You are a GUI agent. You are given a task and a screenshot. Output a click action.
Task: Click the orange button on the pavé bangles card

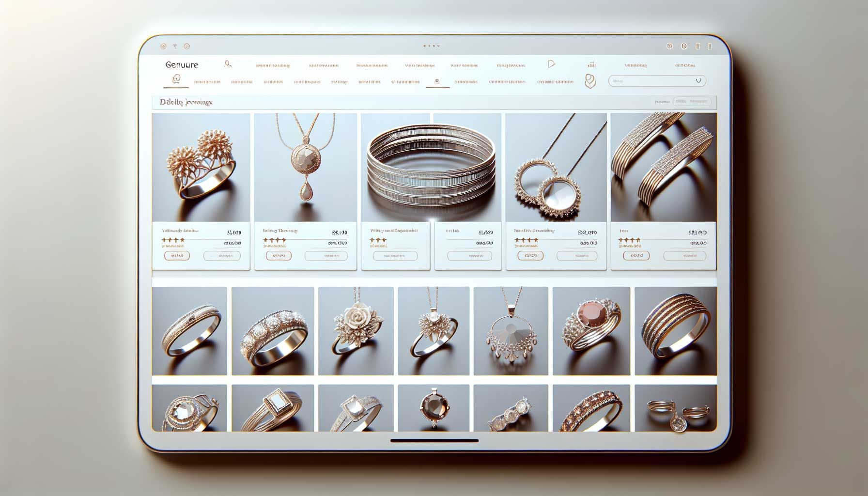click(636, 256)
